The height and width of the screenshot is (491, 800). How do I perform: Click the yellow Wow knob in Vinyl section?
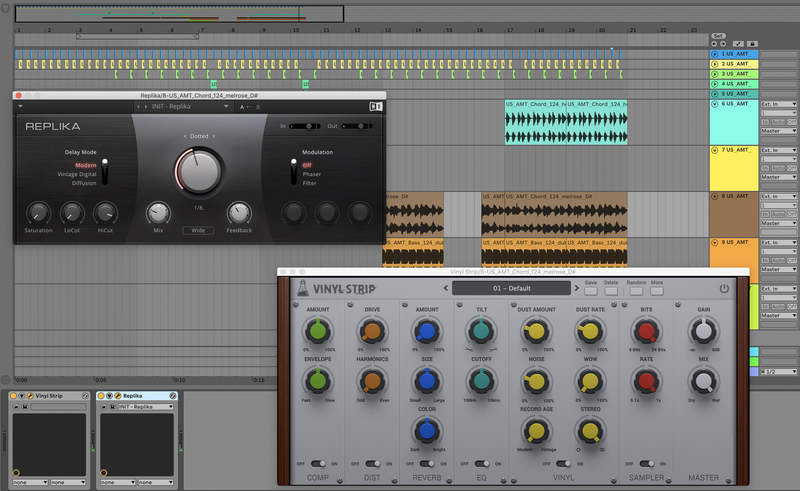[590, 381]
